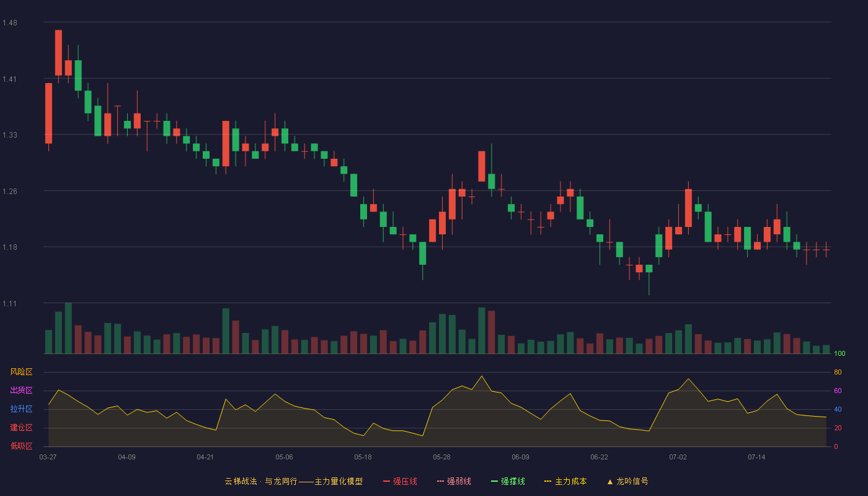
Task: Click the green 100 indicator axis value
Action: click(x=839, y=354)
